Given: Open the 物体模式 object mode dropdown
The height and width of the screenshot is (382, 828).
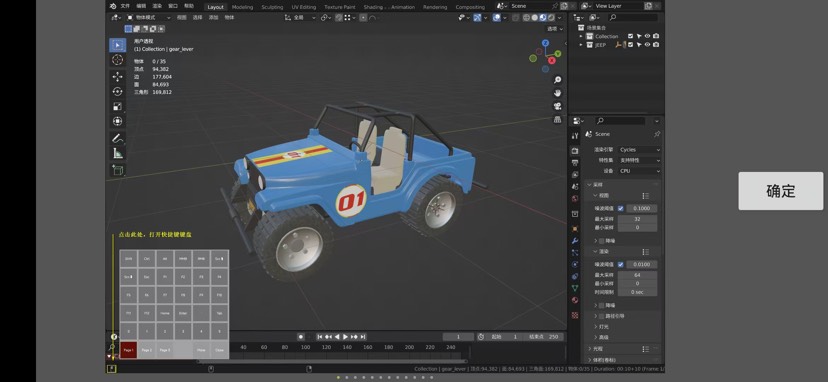Looking at the screenshot, I should click(148, 17).
